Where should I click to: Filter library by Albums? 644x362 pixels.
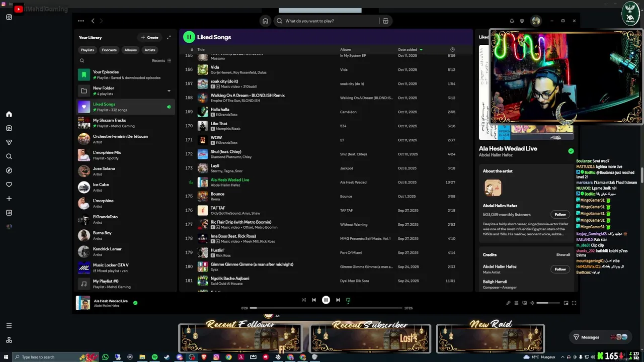(x=130, y=50)
